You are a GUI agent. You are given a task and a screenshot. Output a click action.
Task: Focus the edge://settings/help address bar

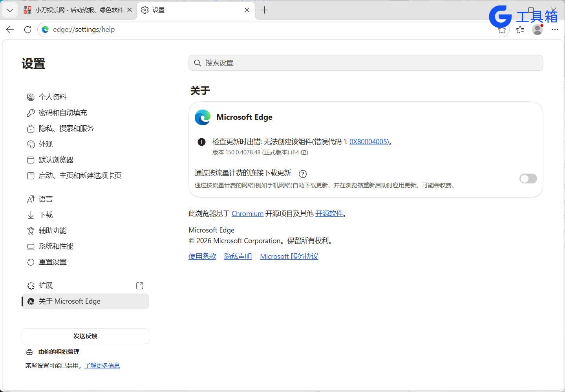tap(273, 29)
